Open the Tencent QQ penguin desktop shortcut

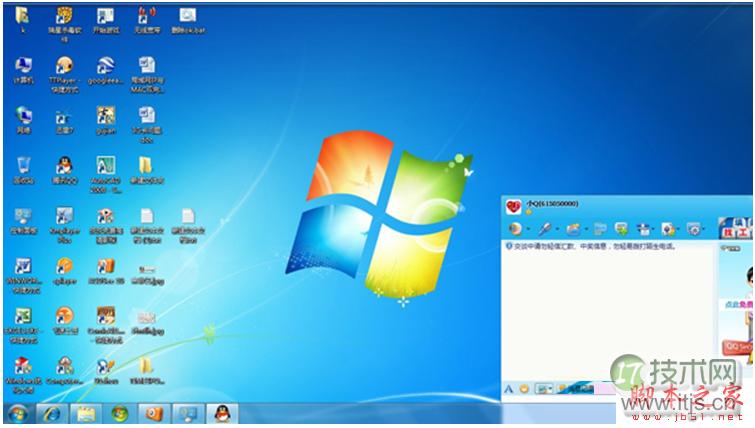click(64, 165)
